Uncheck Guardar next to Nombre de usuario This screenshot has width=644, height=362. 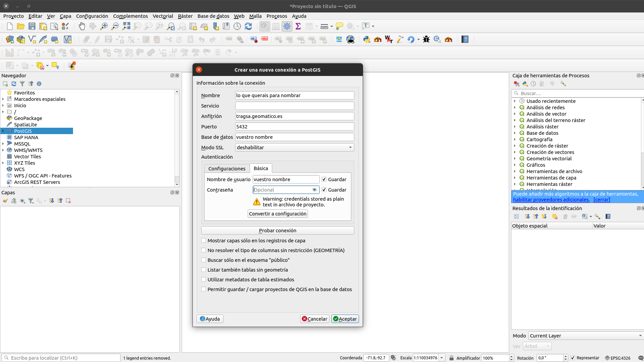tap(324, 179)
